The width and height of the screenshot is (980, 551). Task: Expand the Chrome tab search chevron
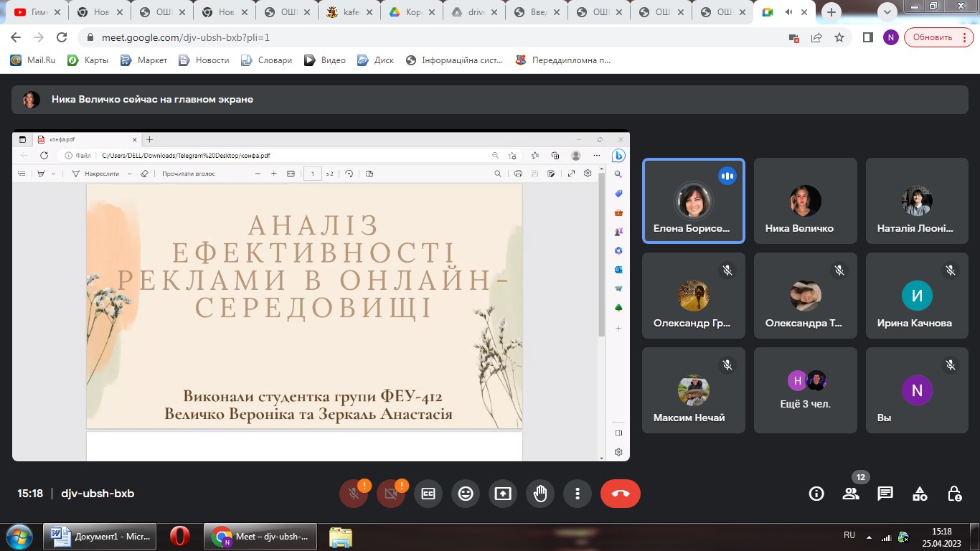click(887, 12)
